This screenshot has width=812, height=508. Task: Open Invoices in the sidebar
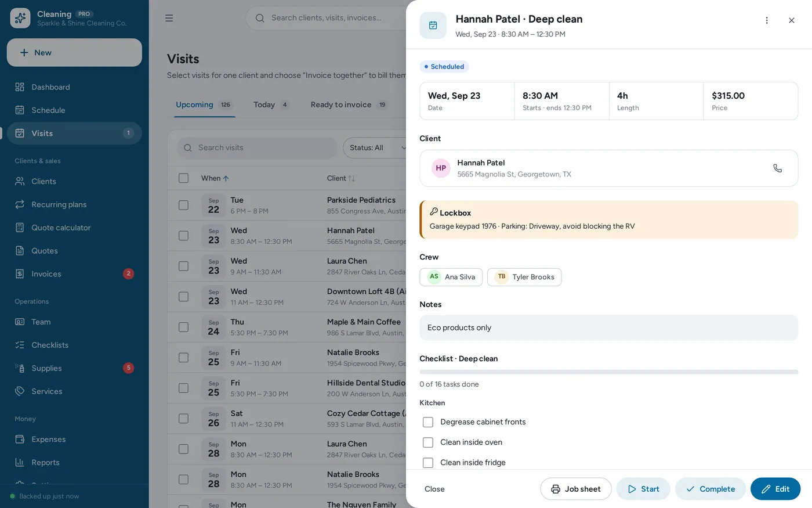point(74,274)
